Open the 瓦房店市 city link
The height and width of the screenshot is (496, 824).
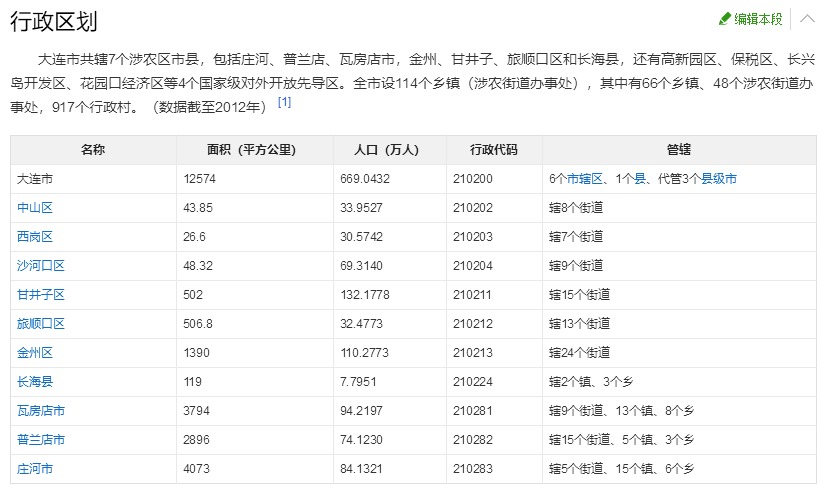[x=41, y=410]
